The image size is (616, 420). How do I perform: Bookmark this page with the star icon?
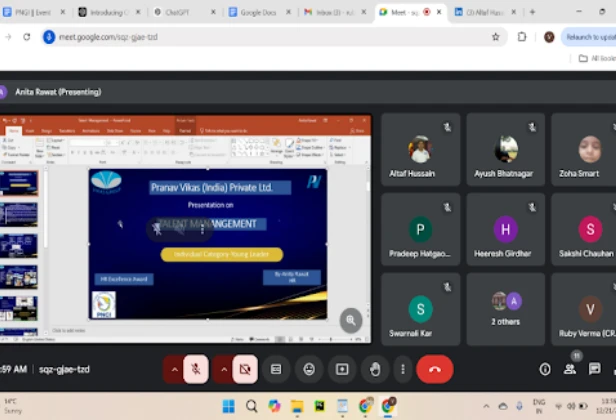[x=495, y=37]
